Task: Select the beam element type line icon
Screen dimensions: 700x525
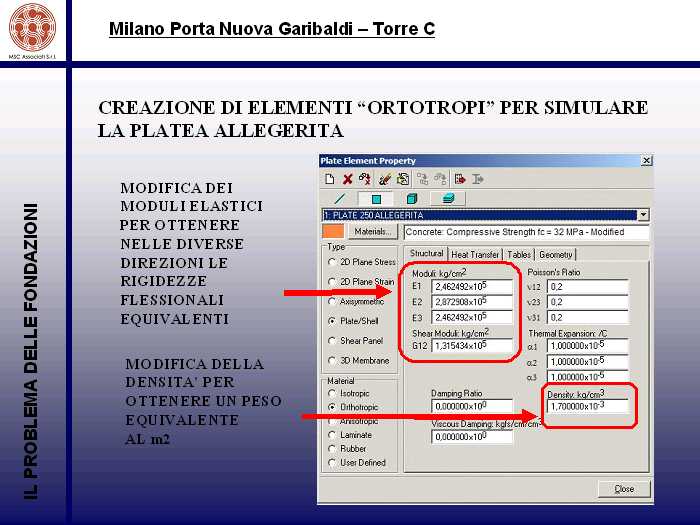Action: point(339,198)
